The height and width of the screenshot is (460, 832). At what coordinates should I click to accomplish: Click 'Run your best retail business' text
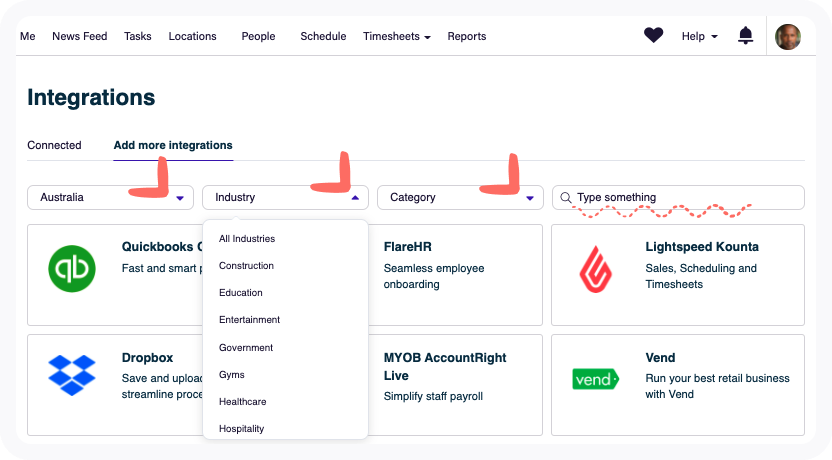[717, 378]
